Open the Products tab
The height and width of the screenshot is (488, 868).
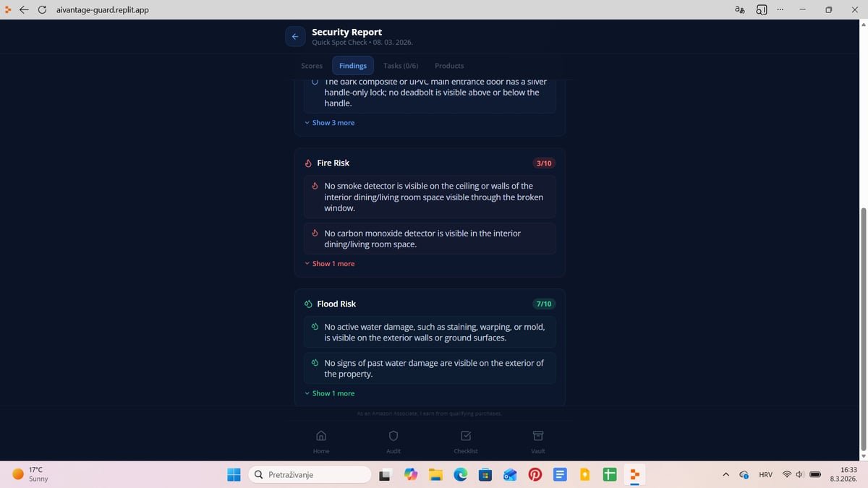pyautogui.click(x=448, y=65)
